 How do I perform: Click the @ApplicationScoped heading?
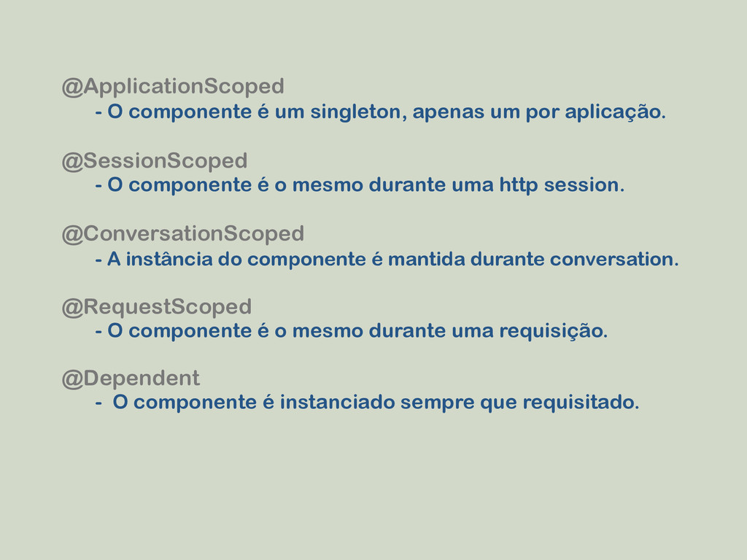(173, 87)
